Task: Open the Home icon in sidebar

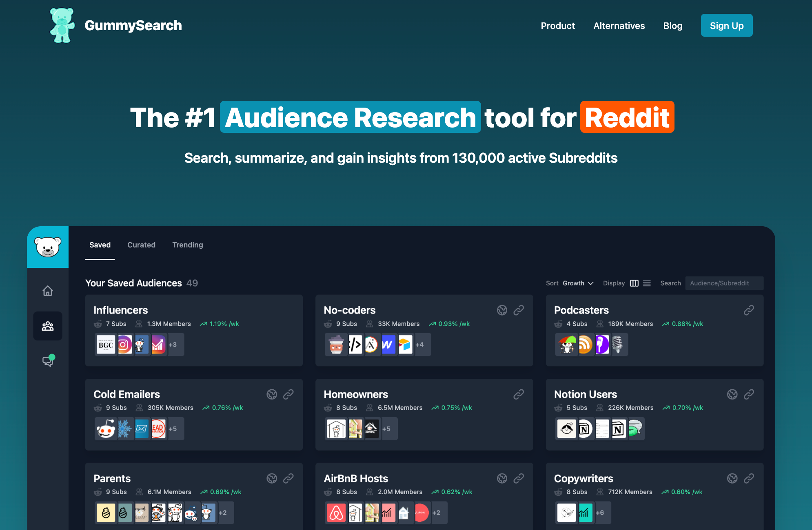Action: pyautogui.click(x=48, y=291)
